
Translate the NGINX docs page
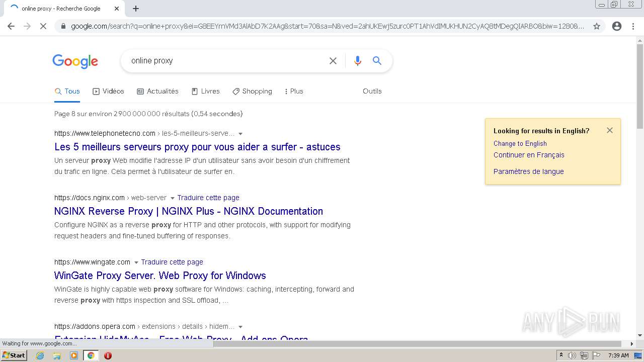click(208, 198)
